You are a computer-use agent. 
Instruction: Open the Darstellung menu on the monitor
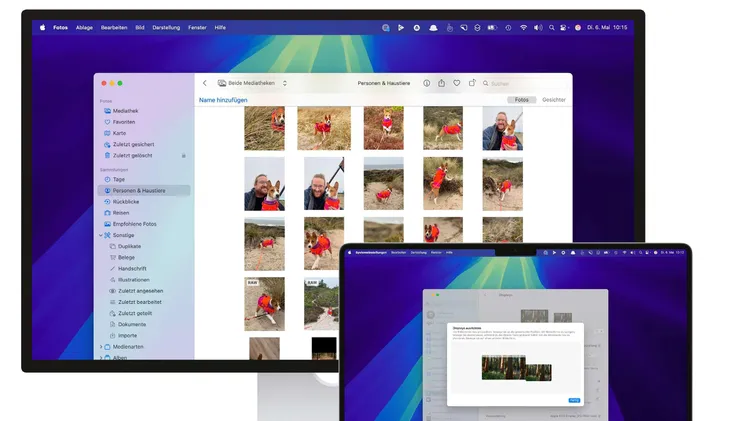point(166,28)
